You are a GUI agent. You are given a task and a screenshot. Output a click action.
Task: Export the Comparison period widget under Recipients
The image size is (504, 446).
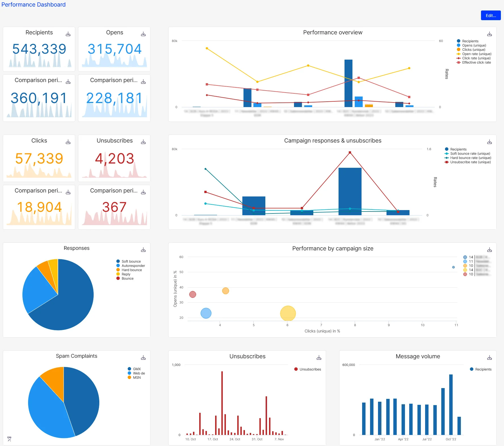tap(68, 81)
